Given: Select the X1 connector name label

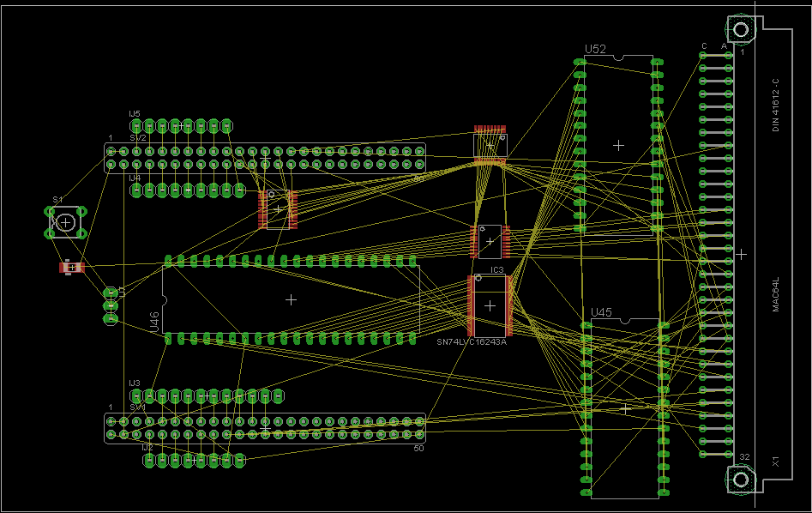Looking at the screenshot, I should tap(775, 462).
